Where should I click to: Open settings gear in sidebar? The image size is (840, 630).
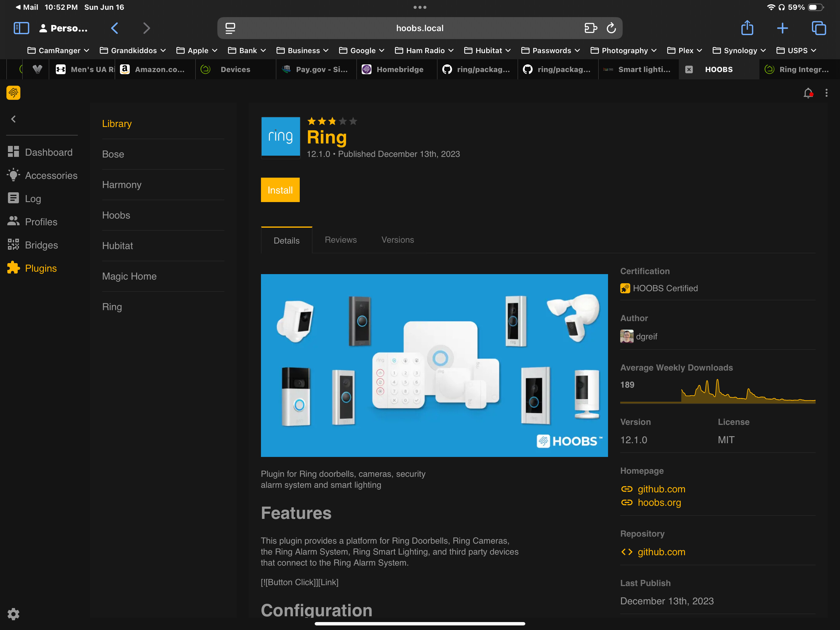[13, 614]
